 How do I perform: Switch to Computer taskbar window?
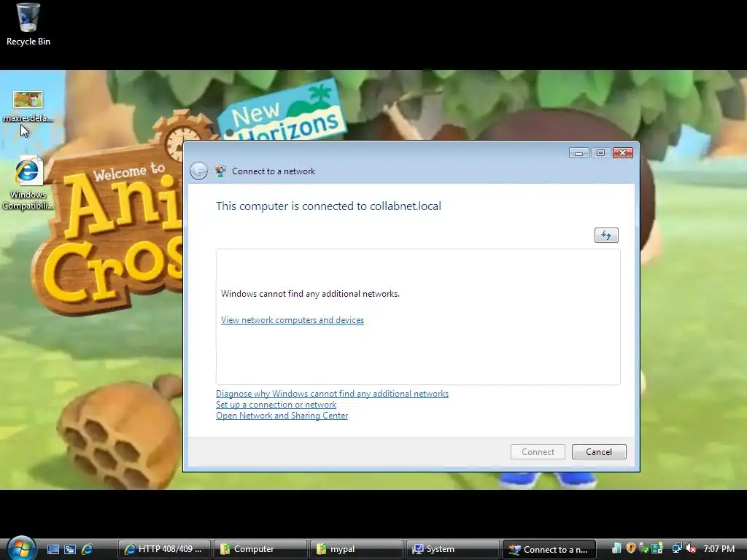[x=260, y=549]
